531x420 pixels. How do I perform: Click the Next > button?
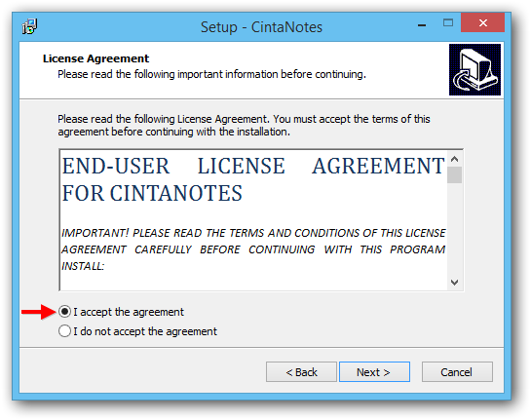374,372
